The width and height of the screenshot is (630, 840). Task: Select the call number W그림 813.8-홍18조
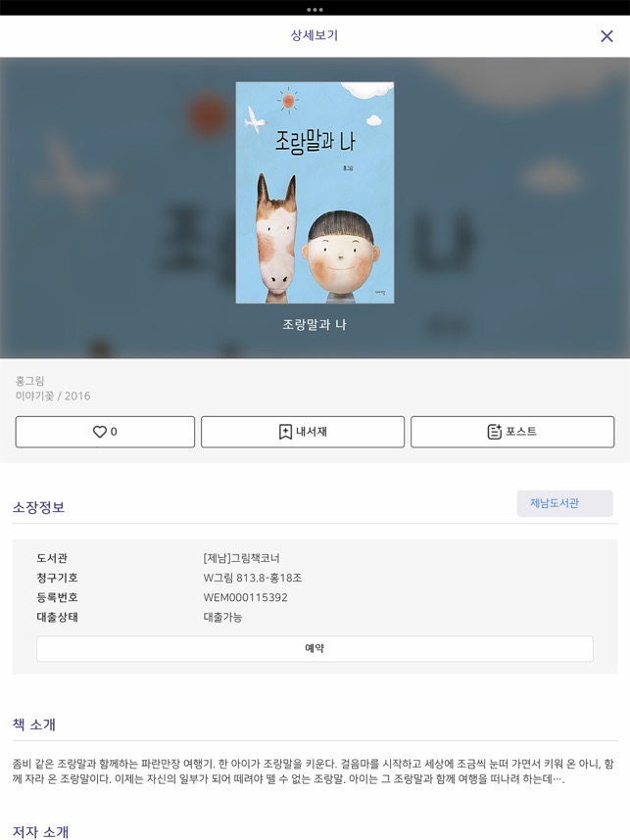pyautogui.click(x=253, y=578)
